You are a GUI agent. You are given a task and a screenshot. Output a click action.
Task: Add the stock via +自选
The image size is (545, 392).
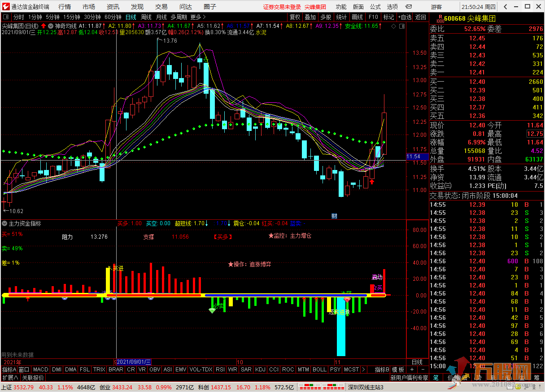(404, 17)
